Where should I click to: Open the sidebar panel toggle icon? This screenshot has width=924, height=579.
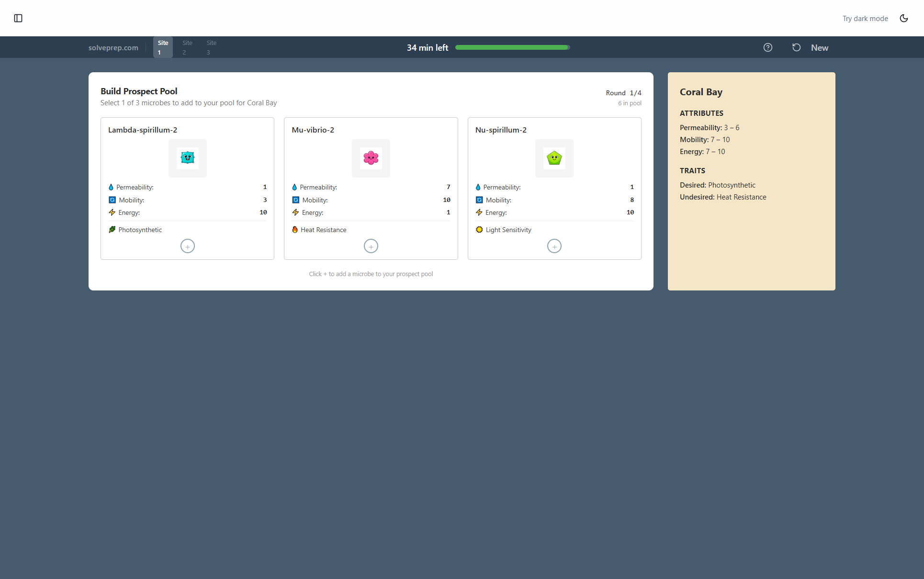pos(19,18)
